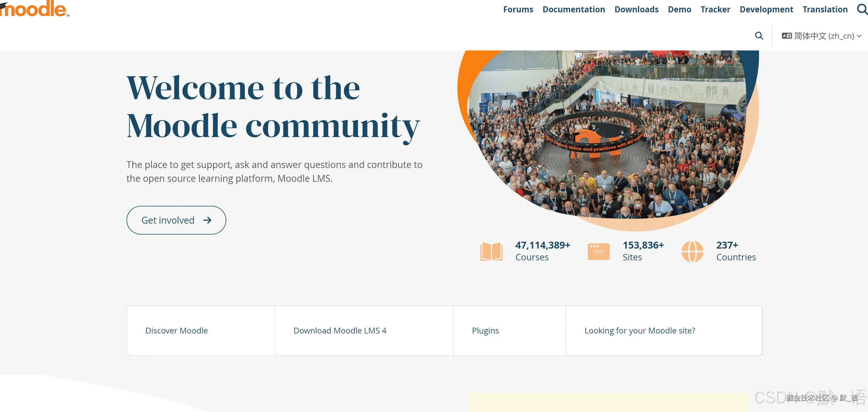Click the Moodle logo
Screen dimensions: 868x412
[x=34, y=9]
